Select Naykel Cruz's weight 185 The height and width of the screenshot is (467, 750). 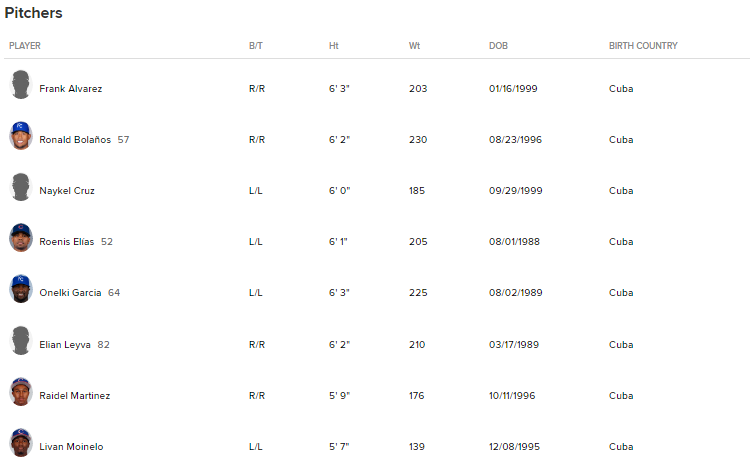pyautogui.click(x=417, y=190)
